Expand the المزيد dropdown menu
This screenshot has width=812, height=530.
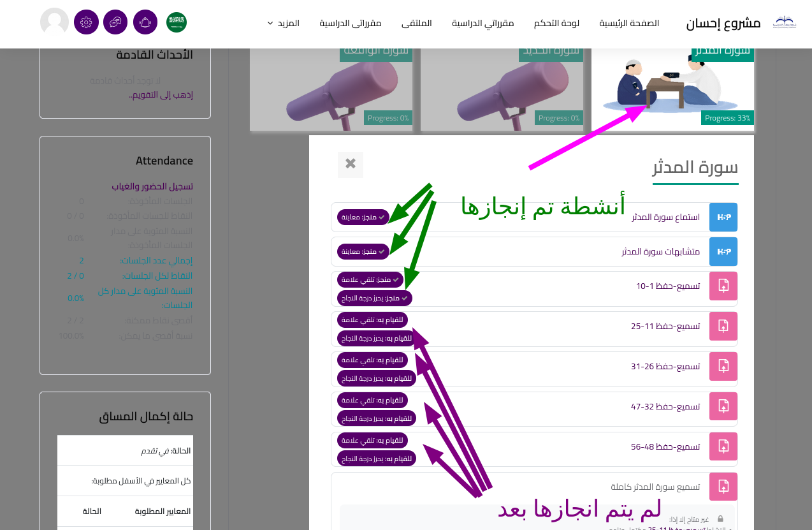(283, 23)
